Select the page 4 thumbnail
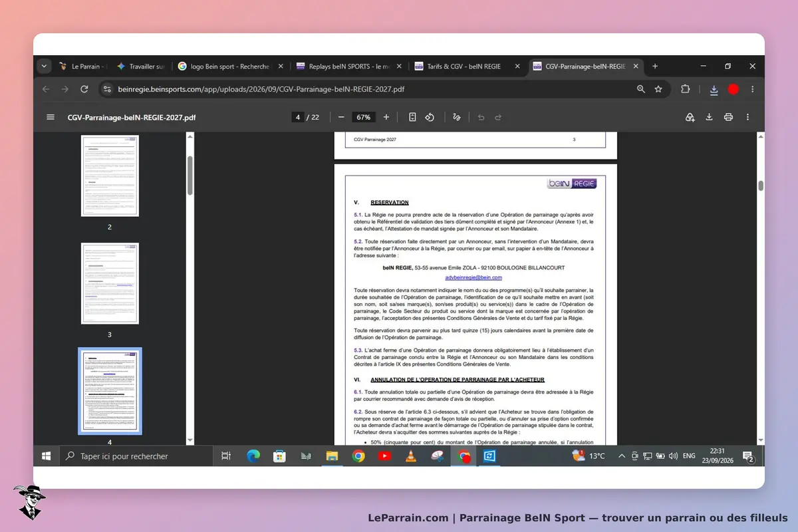 pos(110,391)
